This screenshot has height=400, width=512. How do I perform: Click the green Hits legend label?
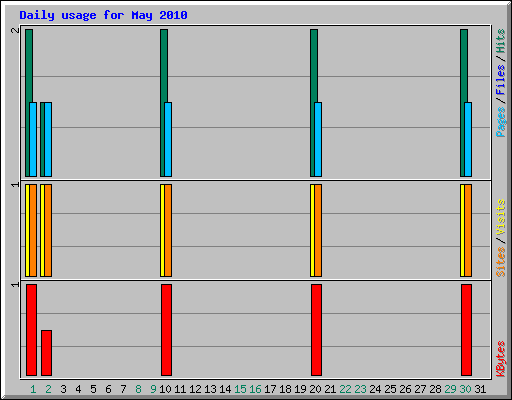[501, 41]
